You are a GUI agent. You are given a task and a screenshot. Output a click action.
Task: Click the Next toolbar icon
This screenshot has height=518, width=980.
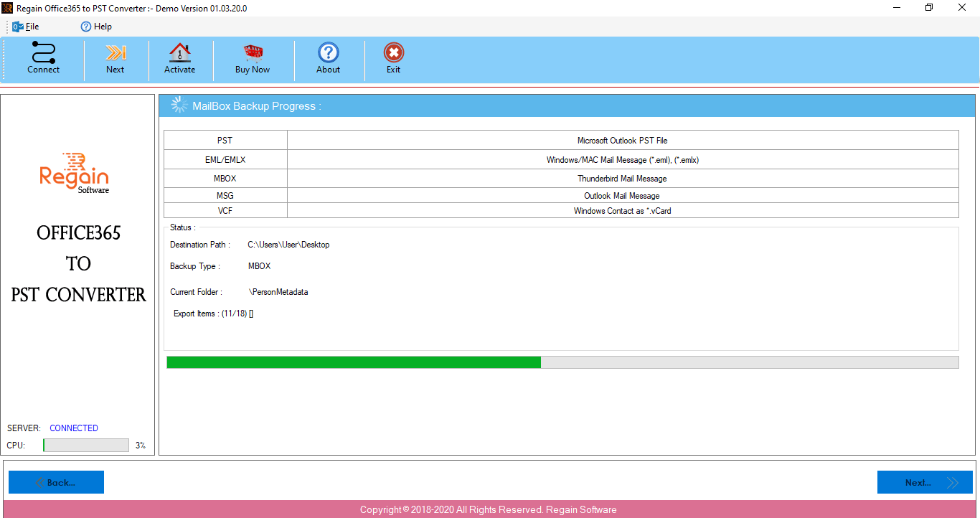click(116, 53)
